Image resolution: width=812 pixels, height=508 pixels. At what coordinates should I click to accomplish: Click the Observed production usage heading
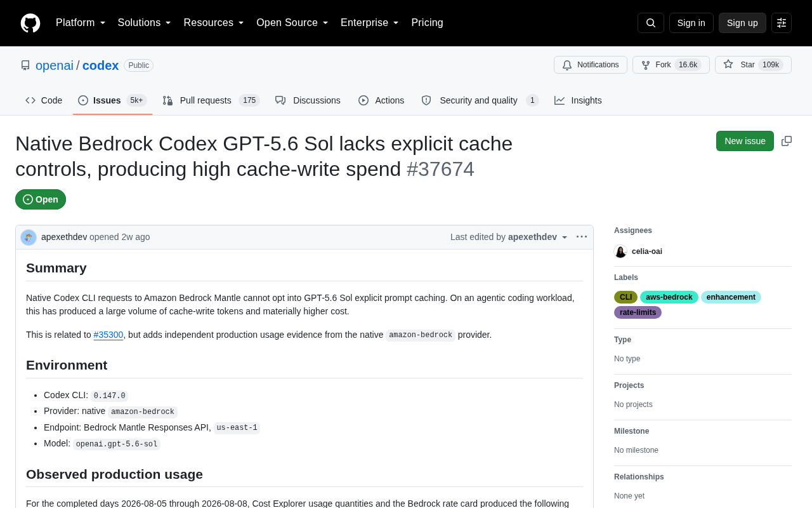click(x=114, y=474)
